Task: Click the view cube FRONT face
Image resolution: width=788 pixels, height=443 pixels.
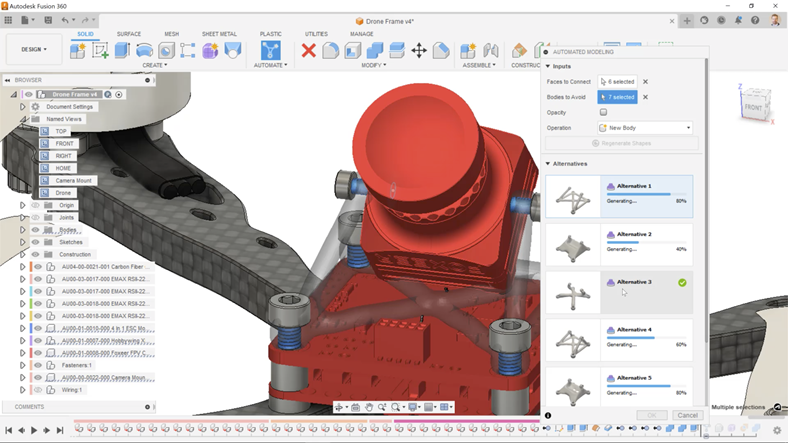Action: [753, 107]
